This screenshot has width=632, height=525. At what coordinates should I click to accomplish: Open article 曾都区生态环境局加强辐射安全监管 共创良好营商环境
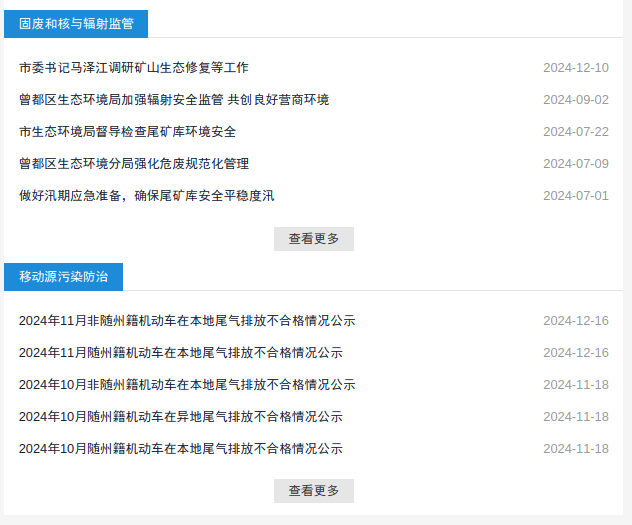[174, 100]
